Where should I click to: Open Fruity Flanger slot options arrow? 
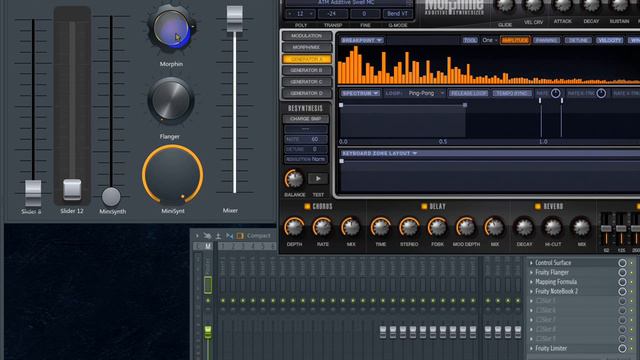pyautogui.click(x=531, y=272)
